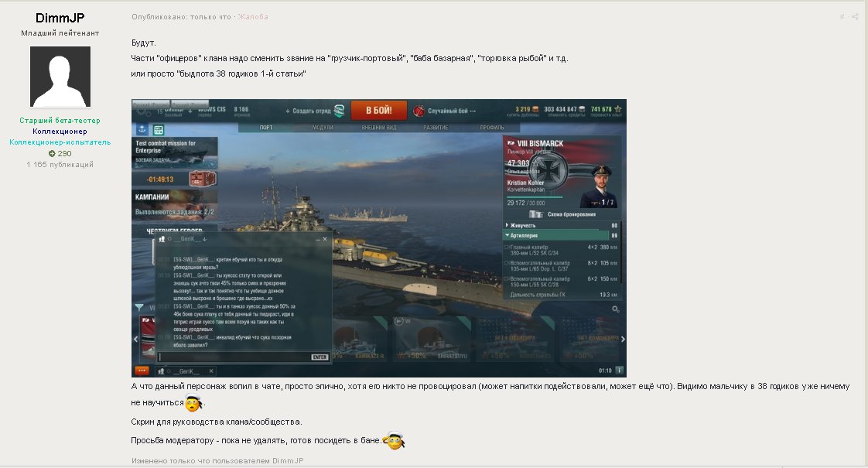Click the Жалоба report link

click(253, 16)
